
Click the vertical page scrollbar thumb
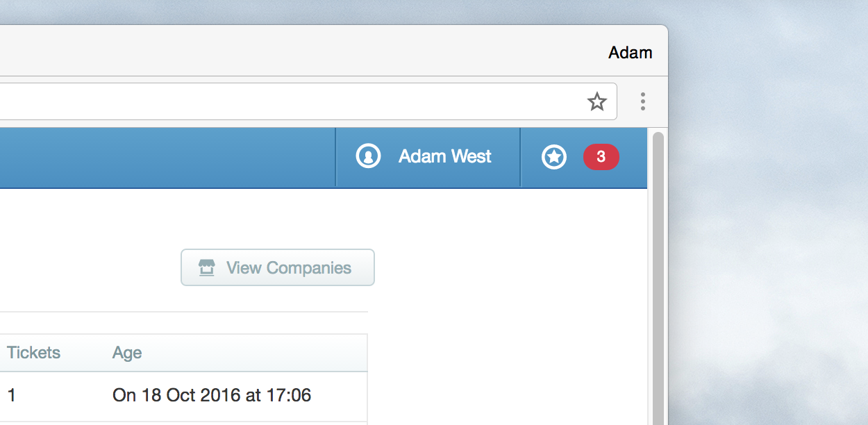pos(658,278)
